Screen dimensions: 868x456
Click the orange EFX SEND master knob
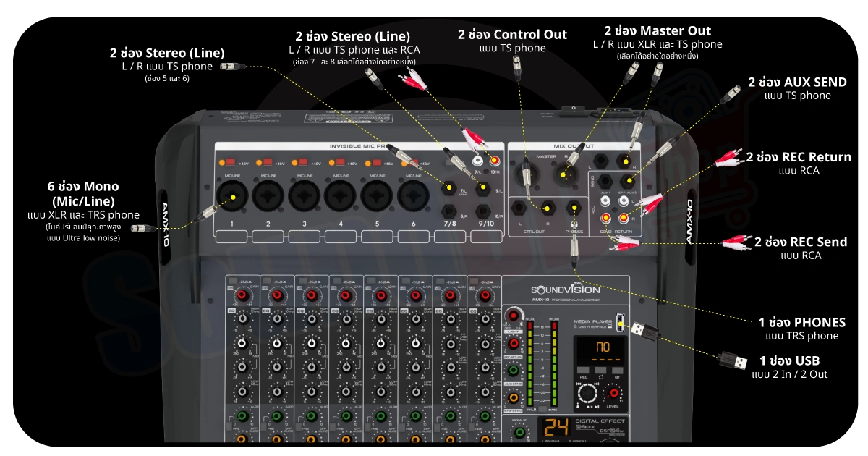[x=514, y=397]
